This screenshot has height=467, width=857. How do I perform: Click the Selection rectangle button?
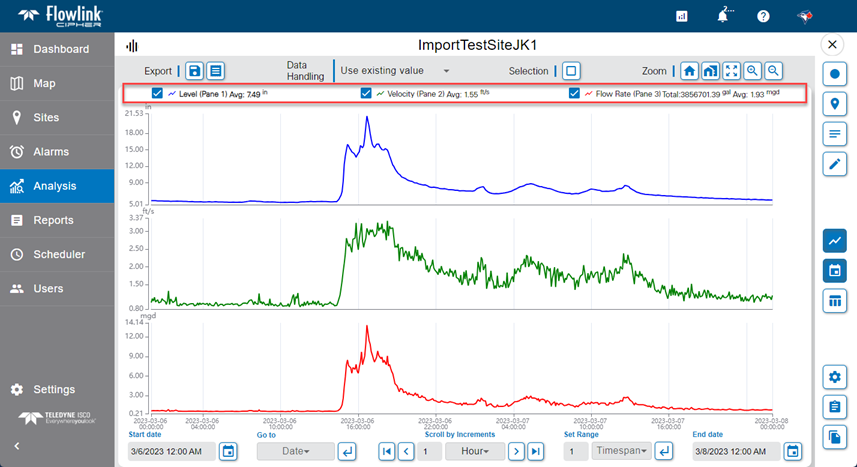click(570, 71)
